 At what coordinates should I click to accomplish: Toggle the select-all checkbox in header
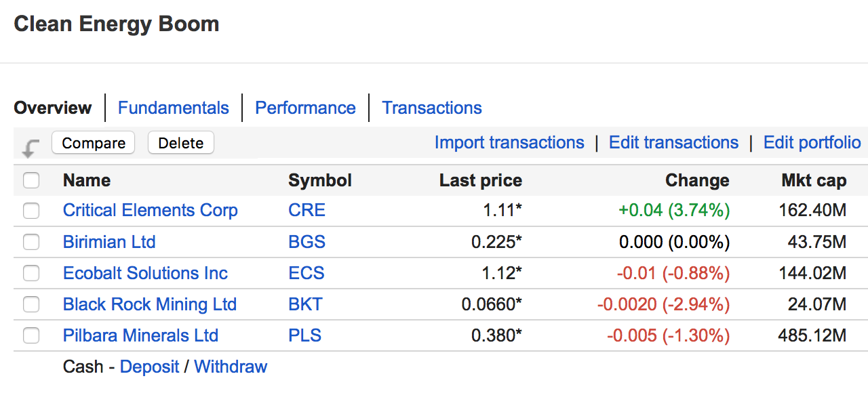point(31,180)
